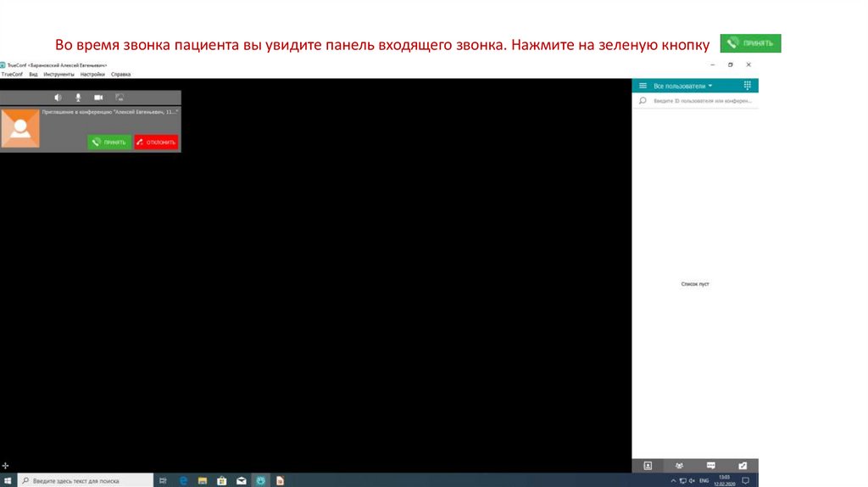Show hidden system tray icons
Viewport: 868px width, 487px height.
673,480
